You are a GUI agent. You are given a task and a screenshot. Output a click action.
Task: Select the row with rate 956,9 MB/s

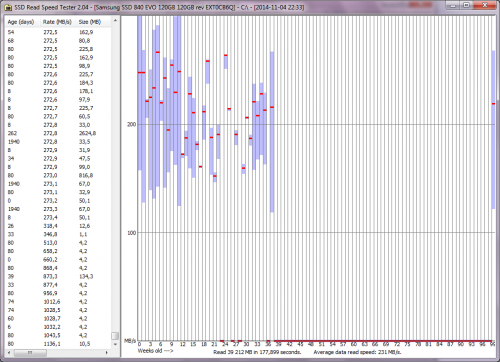click(x=58, y=293)
